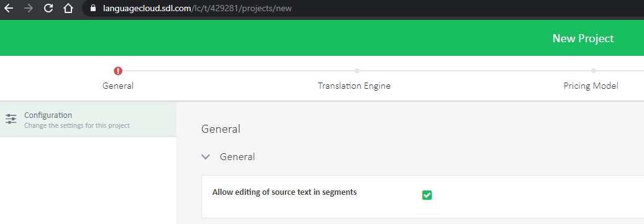Open the Pricing Model wizard step
The image size is (644, 224).
(x=591, y=86)
